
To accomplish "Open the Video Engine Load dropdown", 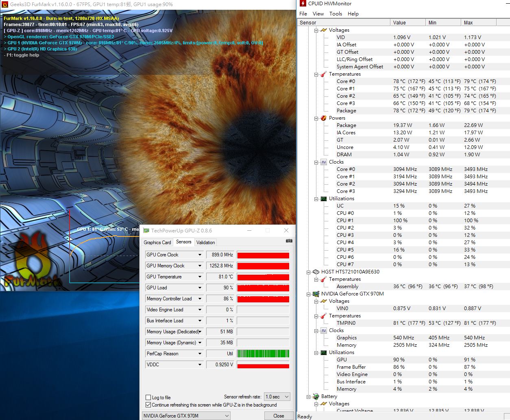I will pyautogui.click(x=200, y=310).
